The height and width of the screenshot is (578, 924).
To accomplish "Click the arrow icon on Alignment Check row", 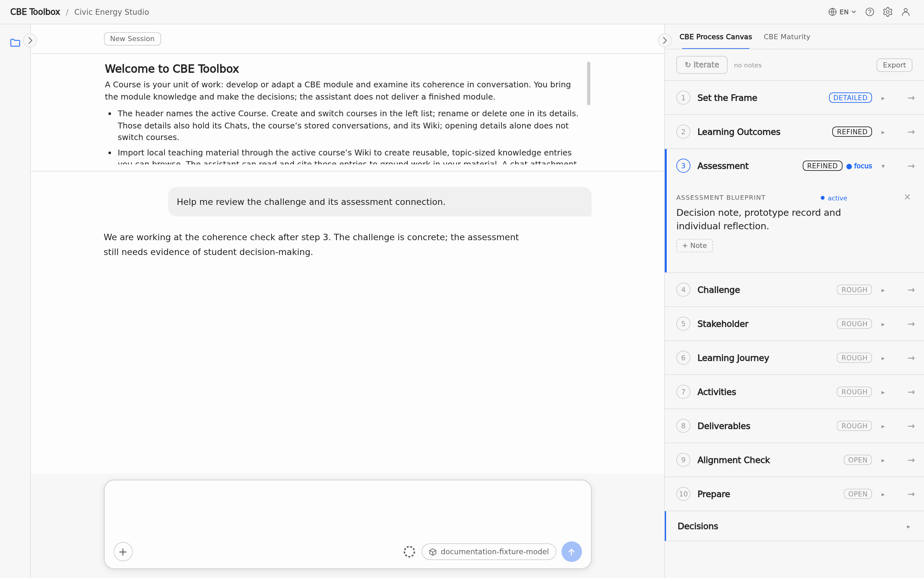I will click(x=911, y=460).
